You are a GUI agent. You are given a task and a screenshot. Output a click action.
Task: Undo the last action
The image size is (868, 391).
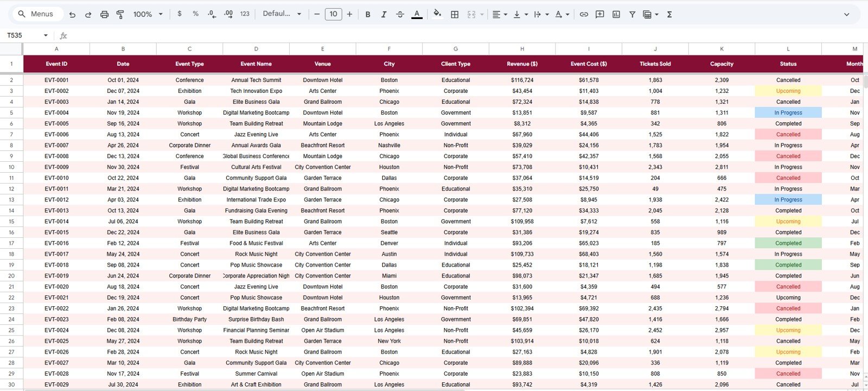coord(72,15)
